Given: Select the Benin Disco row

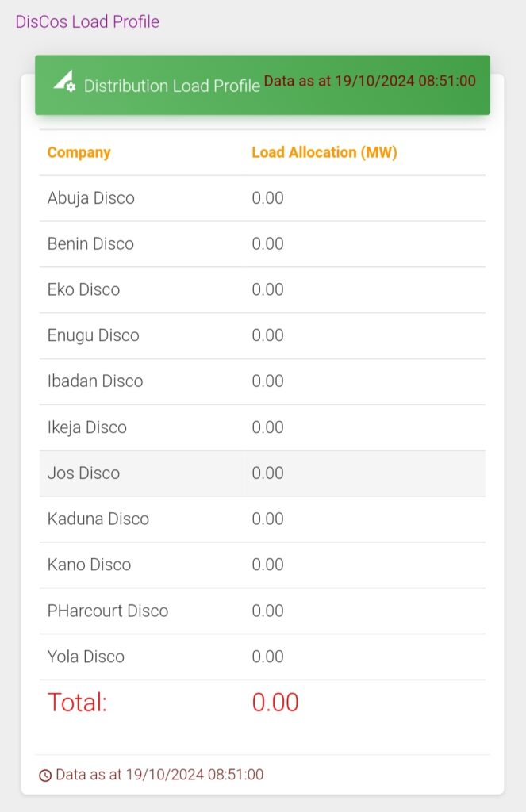Looking at the screenshot, I should (263, 244).
